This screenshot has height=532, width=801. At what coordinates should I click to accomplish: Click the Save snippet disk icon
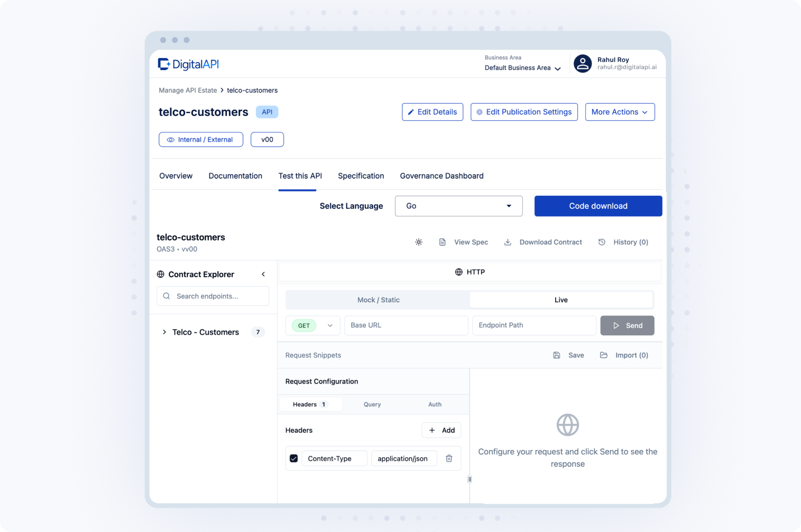click(557, 355)
